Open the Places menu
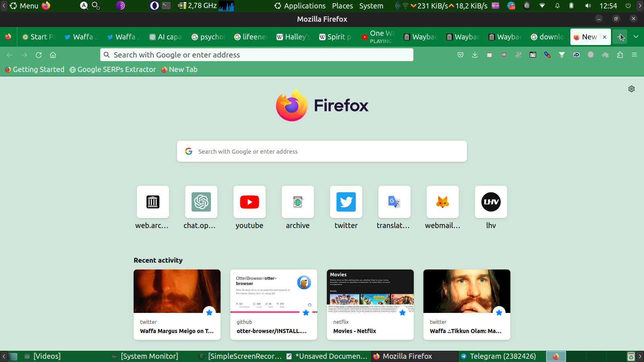This screenshot has height=362, width=644. click(x=343, y=6)
